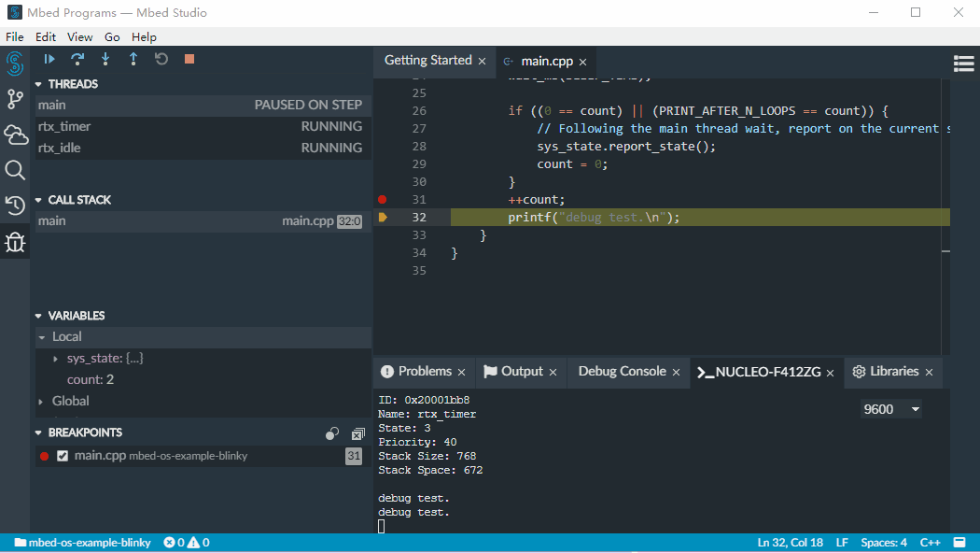Remove all breakpoints icon
Viewport: 980px width, 553px height.
tap(358, 433)
